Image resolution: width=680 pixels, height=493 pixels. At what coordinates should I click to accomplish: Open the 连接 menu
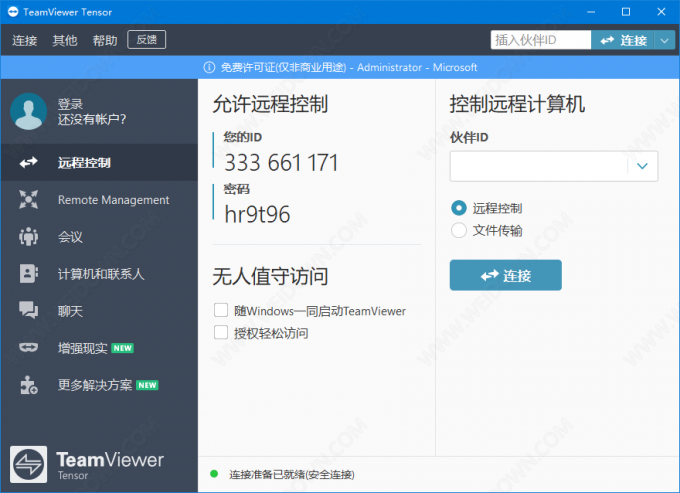[x=25, y=40]
